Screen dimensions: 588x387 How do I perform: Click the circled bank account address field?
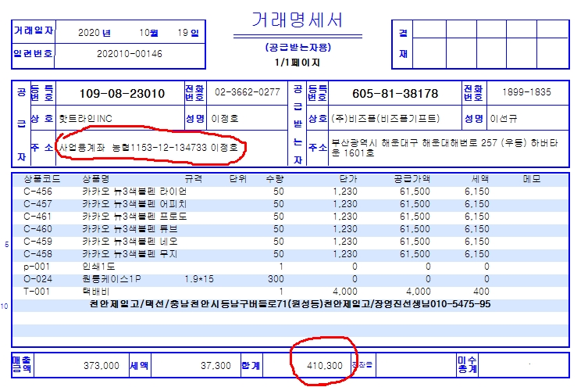tap(152, 147)
